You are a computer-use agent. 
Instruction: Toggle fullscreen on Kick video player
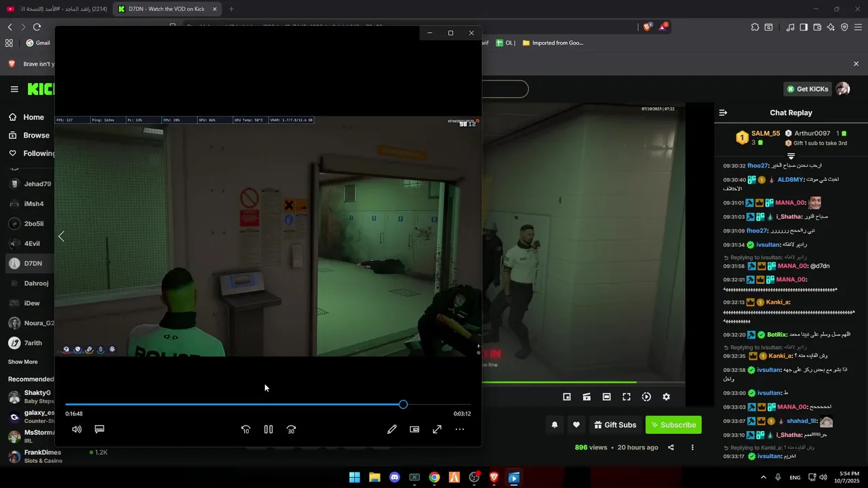627,396
